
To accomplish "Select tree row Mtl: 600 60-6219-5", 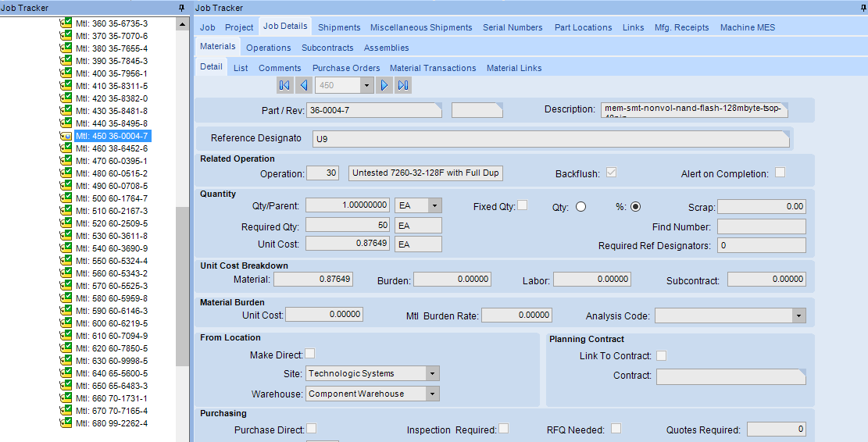I will click(111, 323).
